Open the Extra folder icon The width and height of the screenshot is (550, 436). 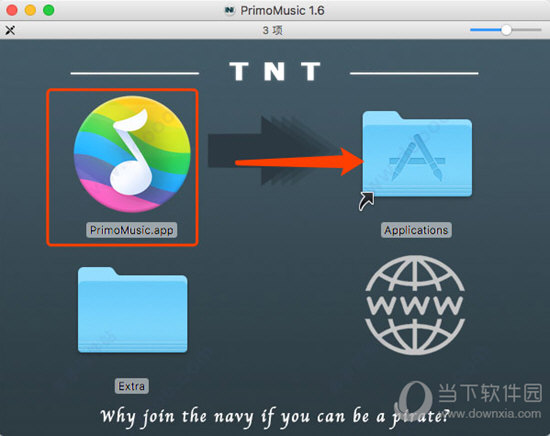[x=133, y=310]
